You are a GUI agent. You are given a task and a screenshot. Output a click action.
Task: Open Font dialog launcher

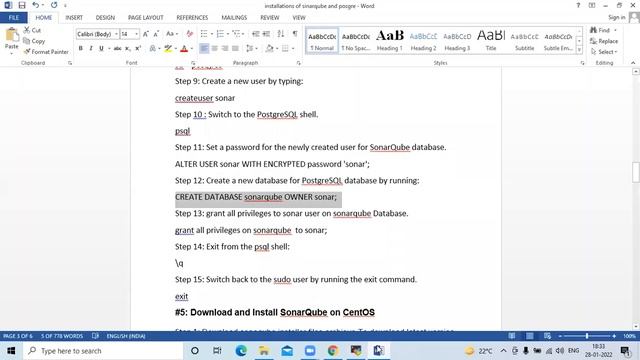pyautogui.click(x=193, y=63)
